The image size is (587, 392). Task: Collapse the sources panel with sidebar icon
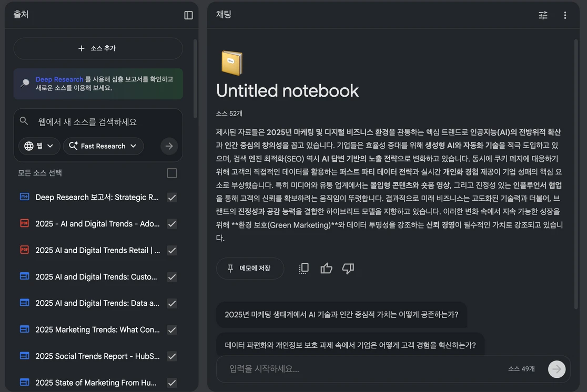188,15
